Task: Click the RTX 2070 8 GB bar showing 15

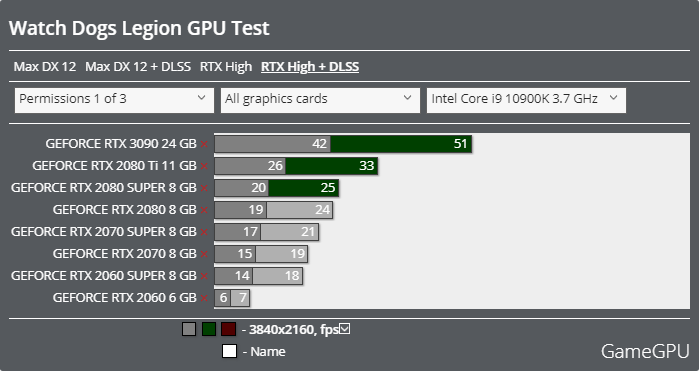Action: pos(235,254)
